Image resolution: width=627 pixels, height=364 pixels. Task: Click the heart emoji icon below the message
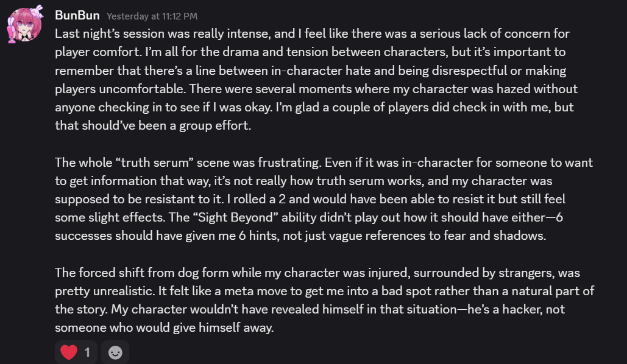(69, 352)
